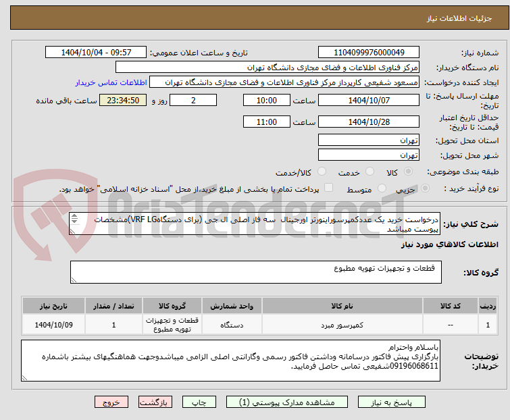Open مشاهده مدارک پیوستی (1) button
This screenshot has height=420, width=510.
(286, 402)
